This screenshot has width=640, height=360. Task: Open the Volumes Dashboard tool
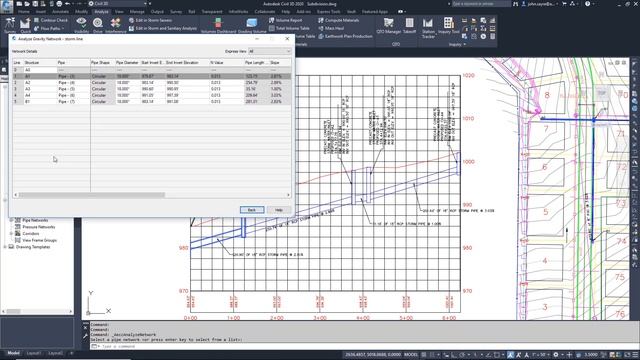pos(218,25)
